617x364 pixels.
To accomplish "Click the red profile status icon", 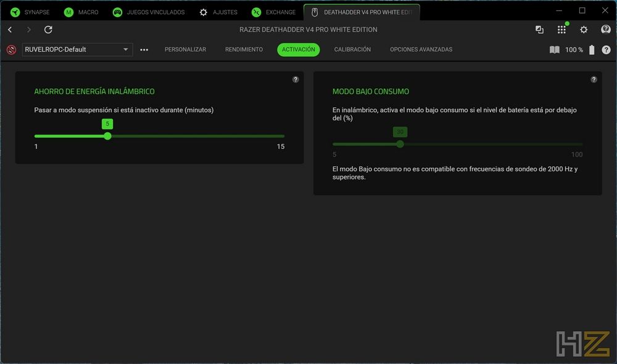I will (11, 49).
